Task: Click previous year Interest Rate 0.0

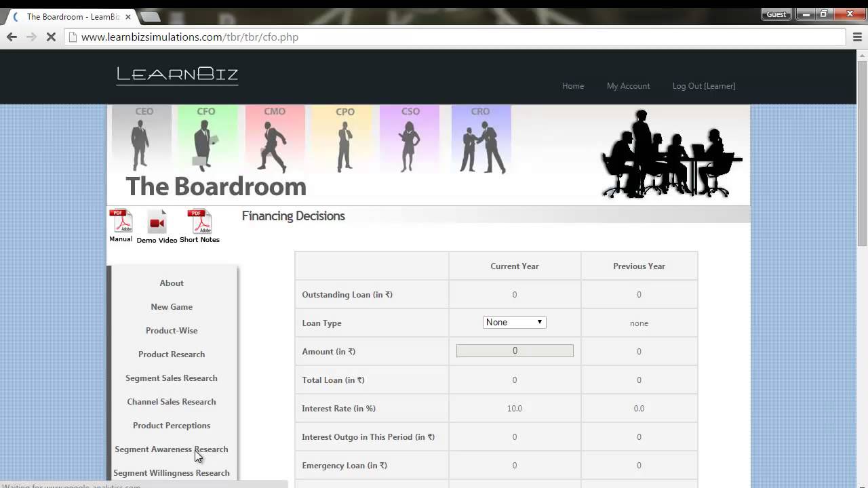Action: [x=639, y=409]
